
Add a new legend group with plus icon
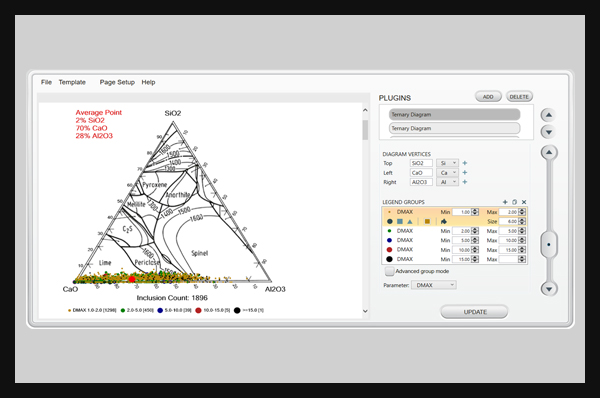[x=505, y=202]
